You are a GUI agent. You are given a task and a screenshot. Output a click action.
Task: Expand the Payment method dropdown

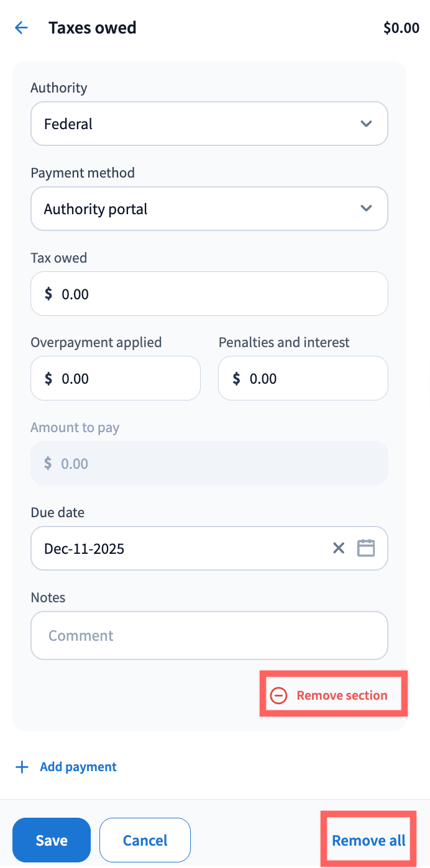coord(209,209)
